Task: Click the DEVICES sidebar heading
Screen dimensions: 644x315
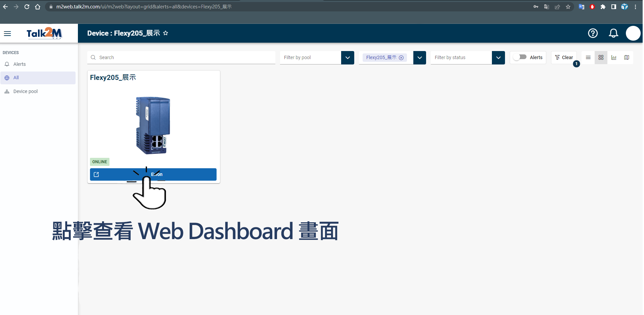Action: pos(11,53)
